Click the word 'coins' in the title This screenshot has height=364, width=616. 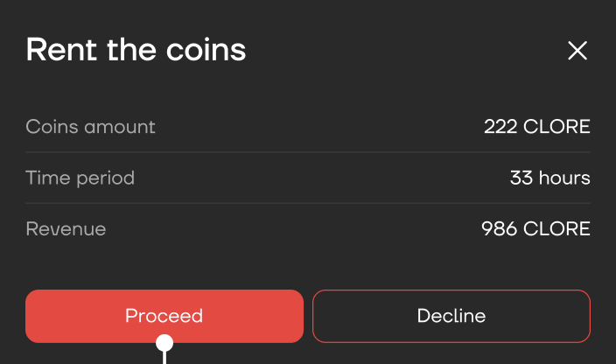click(x=207, y=51)
